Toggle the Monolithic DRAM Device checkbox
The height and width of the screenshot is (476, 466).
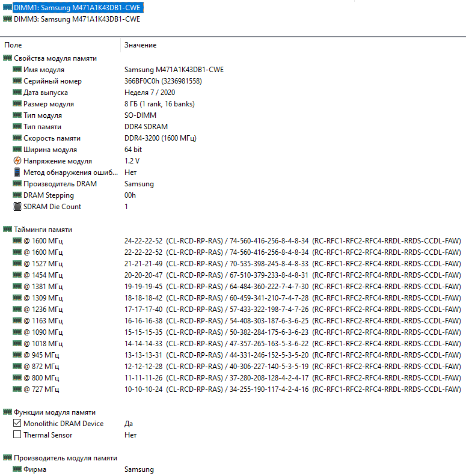tap(17, 423)
